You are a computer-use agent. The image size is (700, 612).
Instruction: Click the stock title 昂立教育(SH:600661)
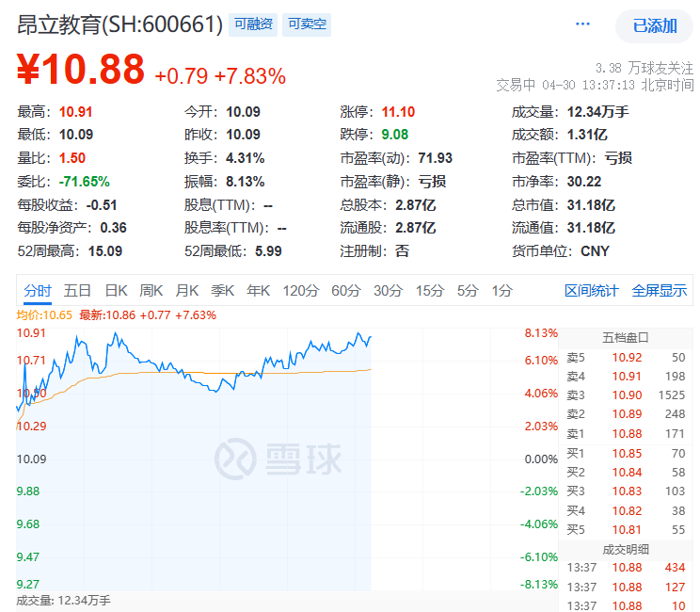[119, 24]
